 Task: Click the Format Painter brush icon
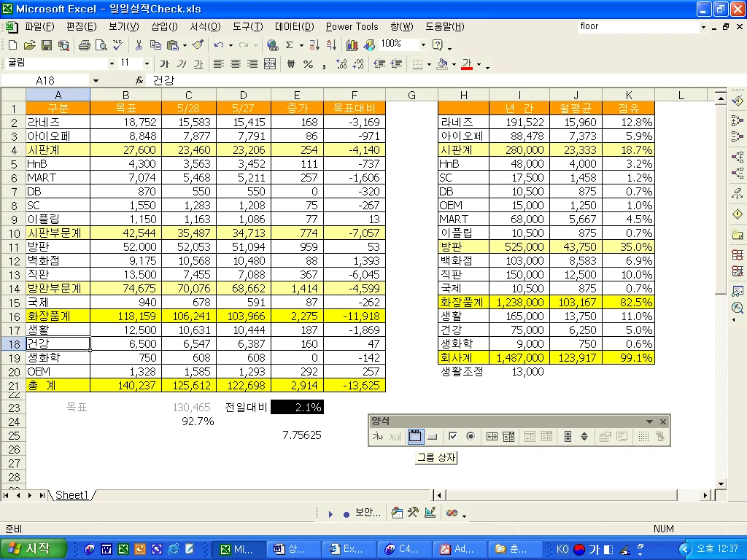pyautogui.click(x=198, y=45)
